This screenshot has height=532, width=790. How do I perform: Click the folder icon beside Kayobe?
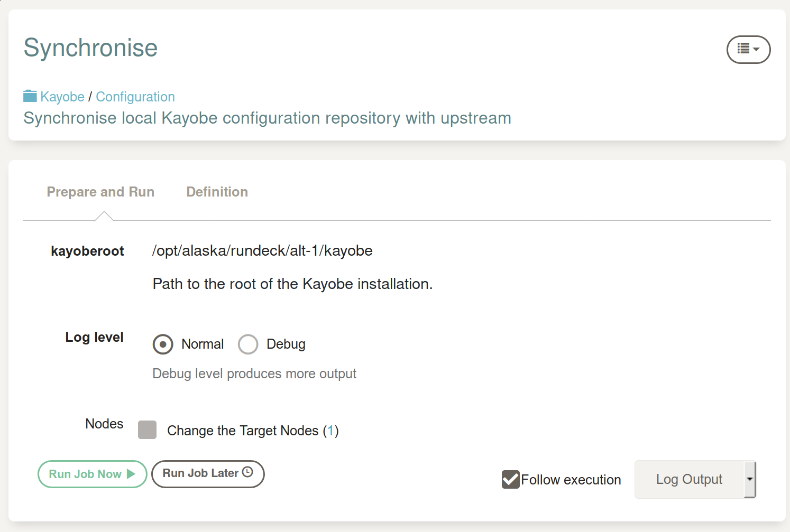(30, 96)
